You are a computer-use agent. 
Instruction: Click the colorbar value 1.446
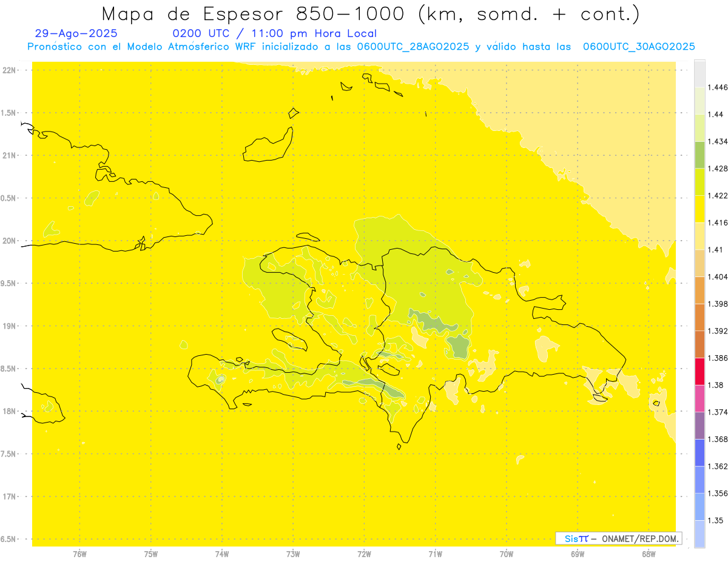[x=718, y=87]
